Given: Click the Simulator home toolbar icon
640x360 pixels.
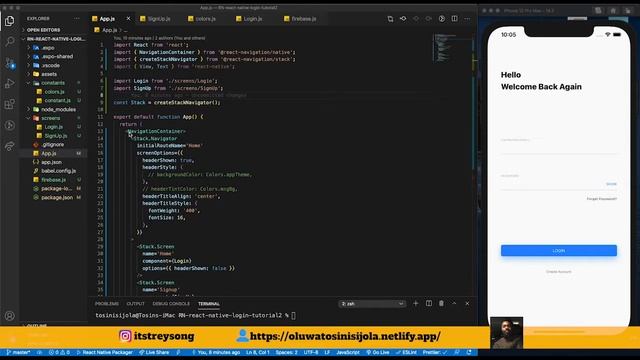Looking at the screenshot, I should (613, 11).
